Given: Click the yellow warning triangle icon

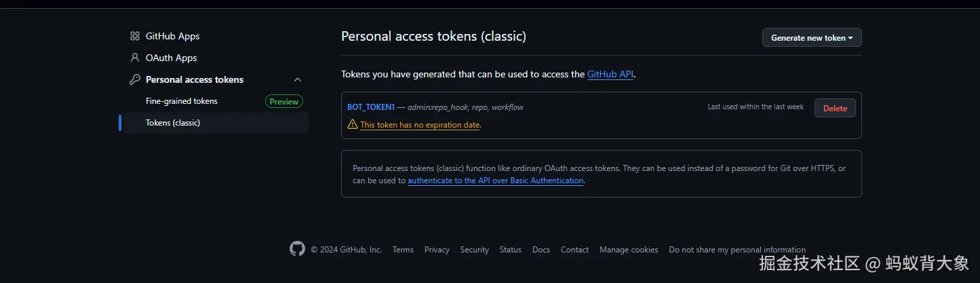Looking at the screenshot, I should coord(353,124).
